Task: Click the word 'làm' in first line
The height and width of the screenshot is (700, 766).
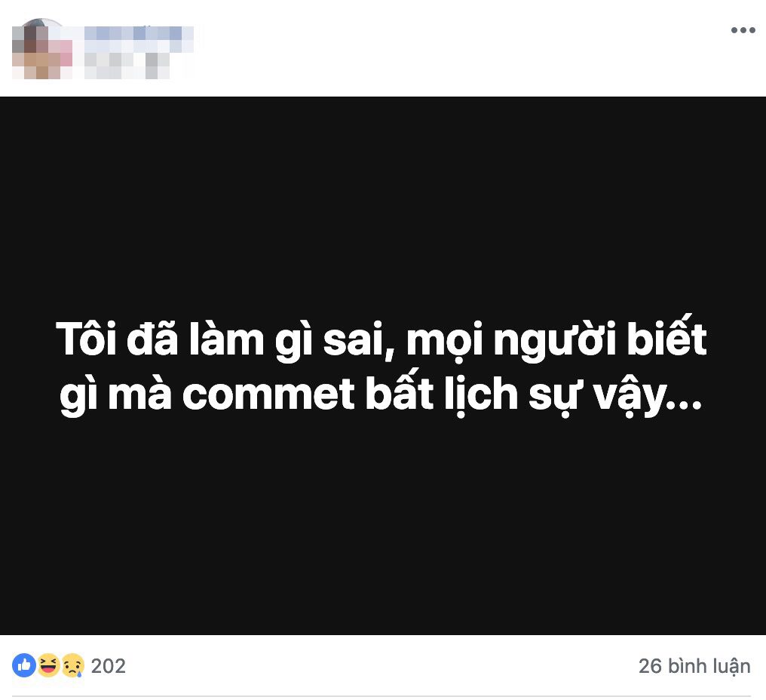Action: coord(227,337)
